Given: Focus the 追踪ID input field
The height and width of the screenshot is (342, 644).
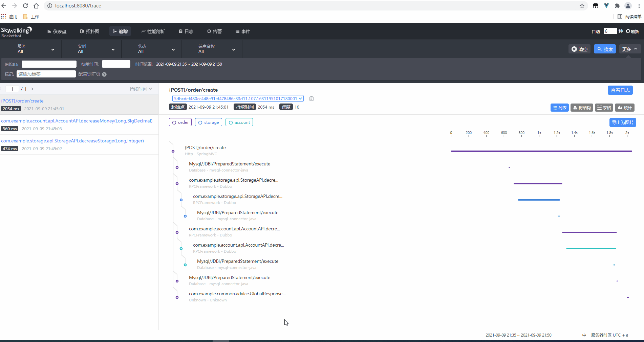Looking at the screenshot, I should (49, 64).
